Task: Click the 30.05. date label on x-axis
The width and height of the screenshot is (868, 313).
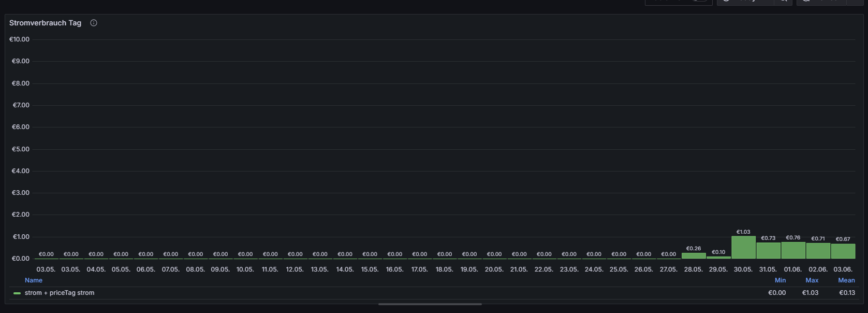Action: pos(743,269)
